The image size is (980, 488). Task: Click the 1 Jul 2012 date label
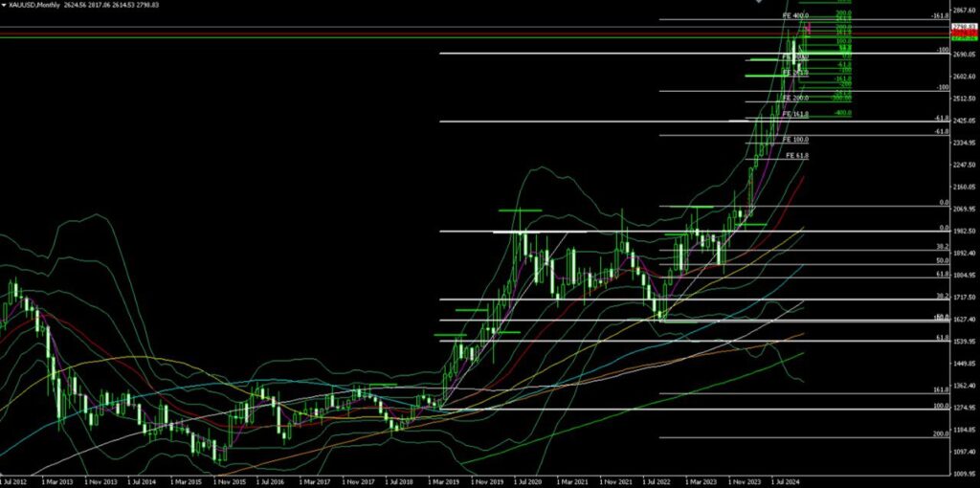coord(13,482)
